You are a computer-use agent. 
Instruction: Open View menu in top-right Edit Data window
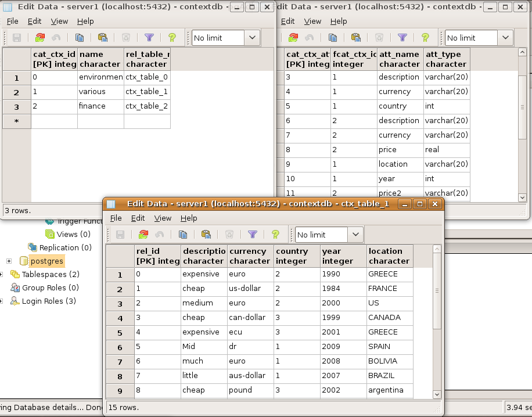pos(312,21)
